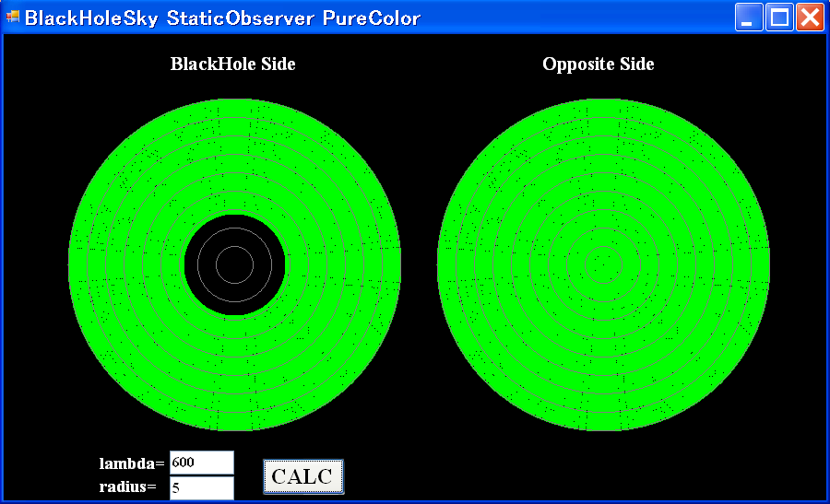Click the black gap between the two sky disks
830x504 pixels.
point(419,264)
